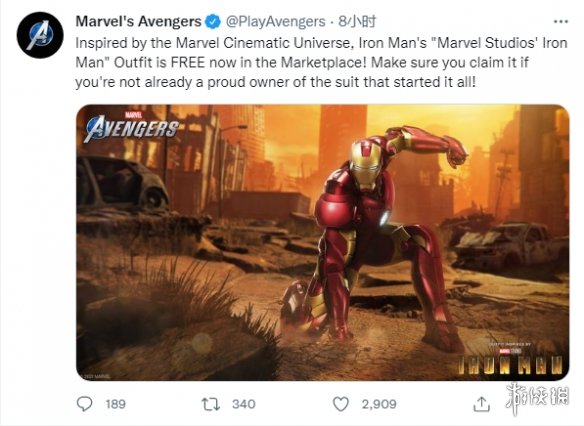This screenshot has width=584, height=426.
Task: Click the 340 retweets count
Action: [244, 404]
